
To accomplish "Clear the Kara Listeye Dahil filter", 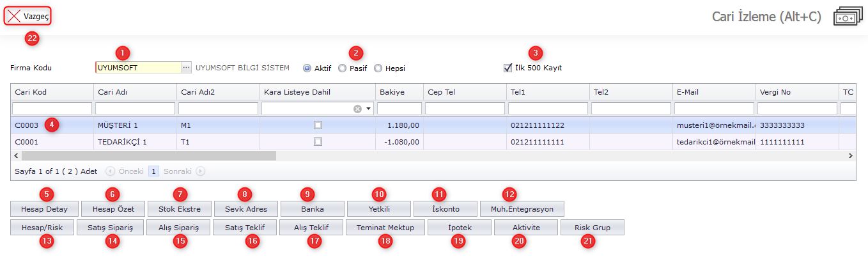I will (x=358, y=109).
